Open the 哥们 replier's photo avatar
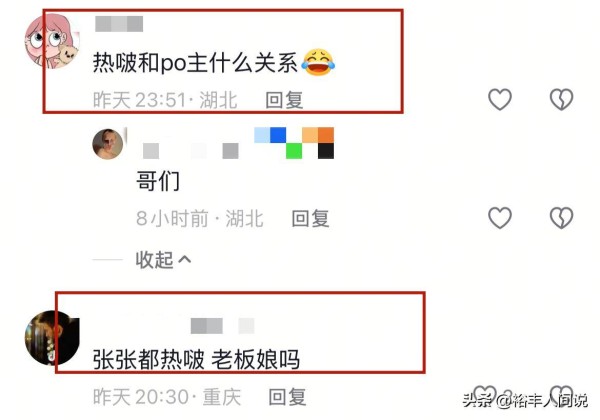The width and height of the screenshot is (600, 420). (108, 144)
